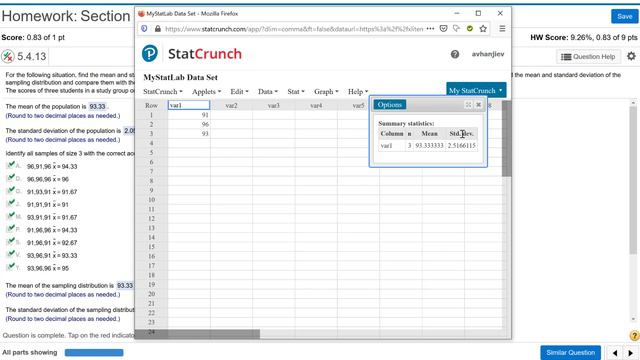Click cell with value 96 in row 2
The width and height of the screenshot is (640, 360).
(x=189, y=124)
